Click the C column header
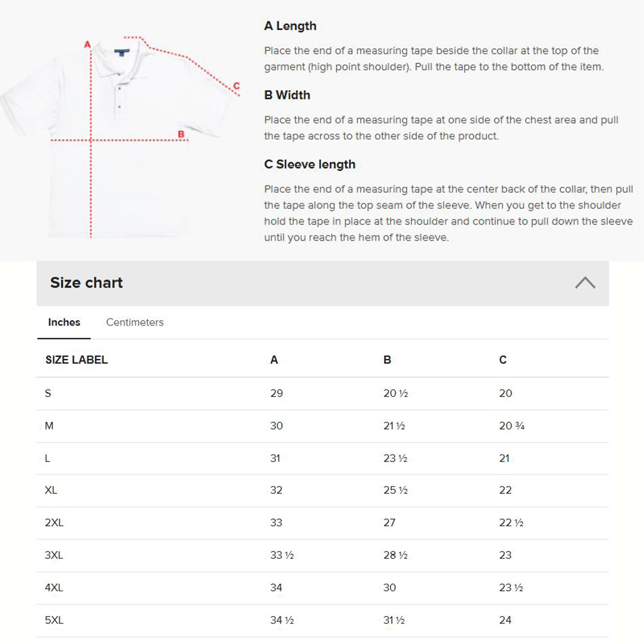 (x=503, y=360)
